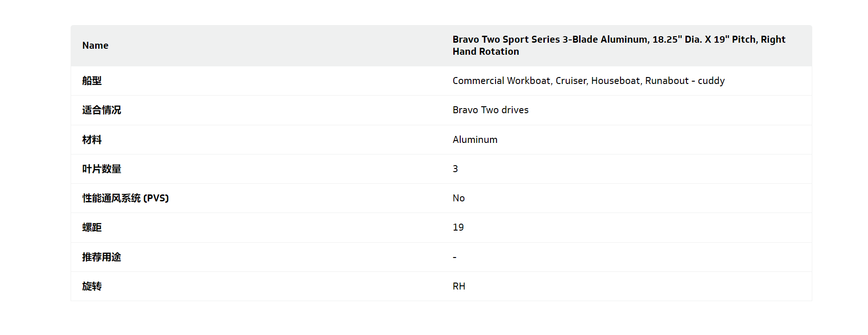Click 'Commercial Workboat' in boat type values

[501, 81]
